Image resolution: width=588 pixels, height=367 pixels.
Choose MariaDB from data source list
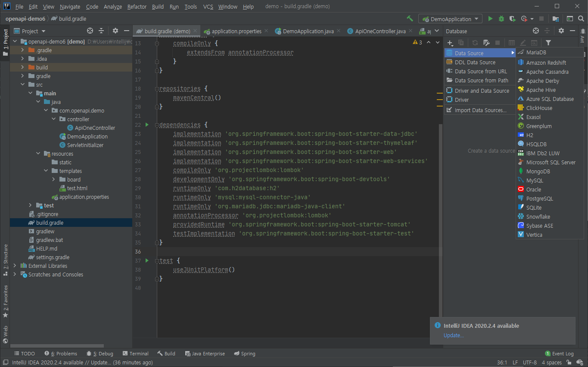(550, 52)
